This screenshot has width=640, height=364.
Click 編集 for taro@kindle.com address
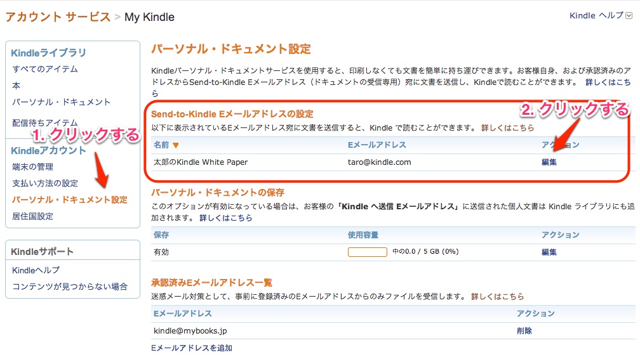click(549, 162)
